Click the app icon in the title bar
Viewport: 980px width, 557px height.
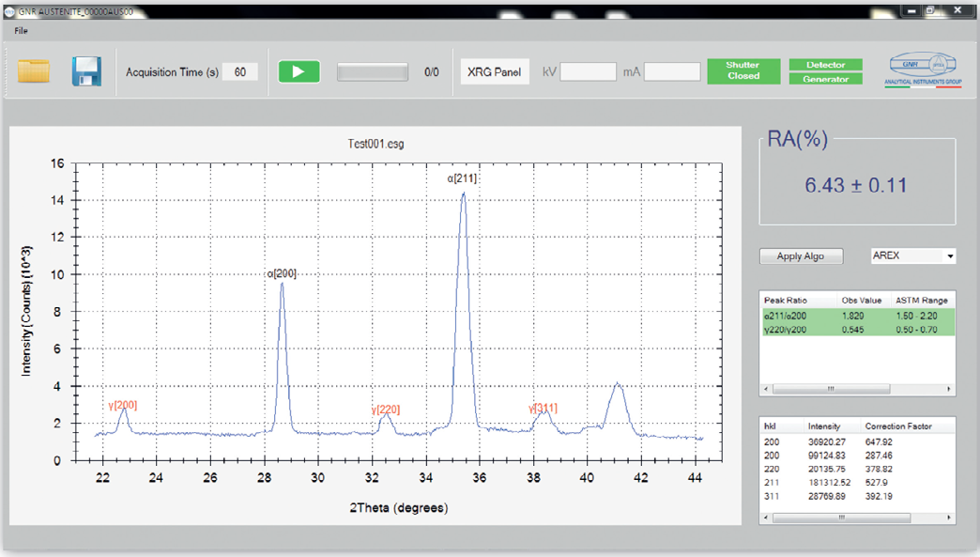click(9, 10)
